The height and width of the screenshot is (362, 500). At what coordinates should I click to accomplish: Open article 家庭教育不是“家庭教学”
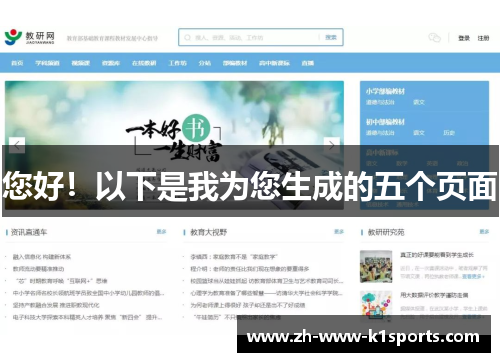click(233, 257)
